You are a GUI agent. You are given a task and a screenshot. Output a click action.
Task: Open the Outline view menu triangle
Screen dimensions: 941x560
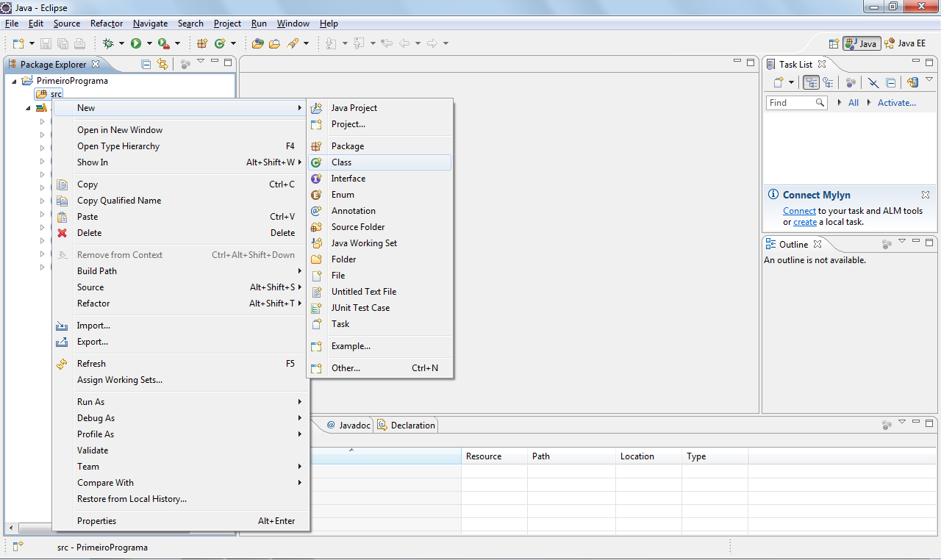tap(902, 240)
